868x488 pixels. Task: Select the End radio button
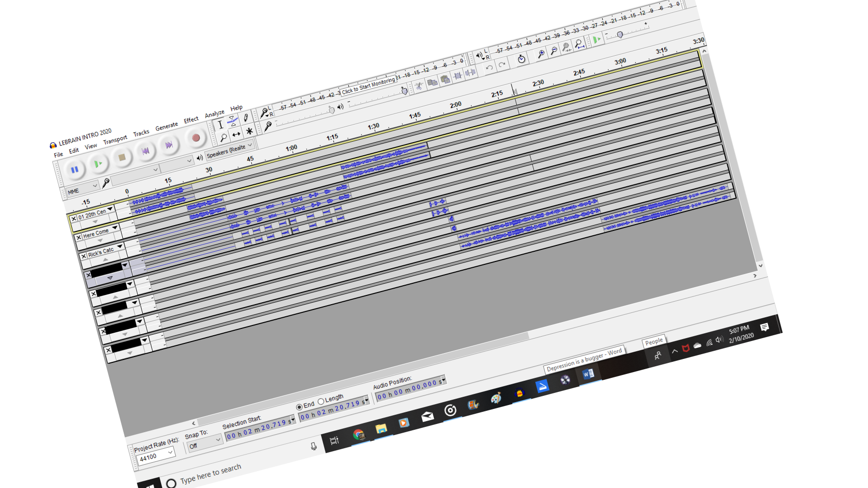tap(299, 407)
